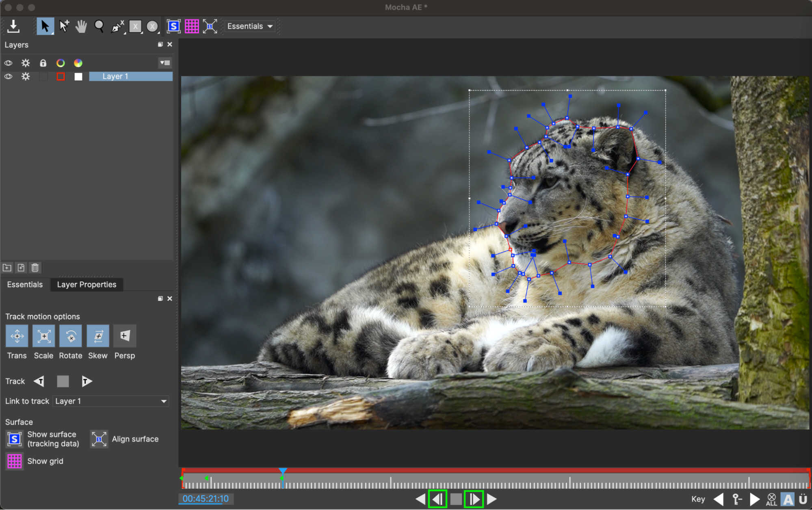Viewport: 812px width, 510px height.
Task: Switch to the Layer Properties tab
Action: coord(87,284)
